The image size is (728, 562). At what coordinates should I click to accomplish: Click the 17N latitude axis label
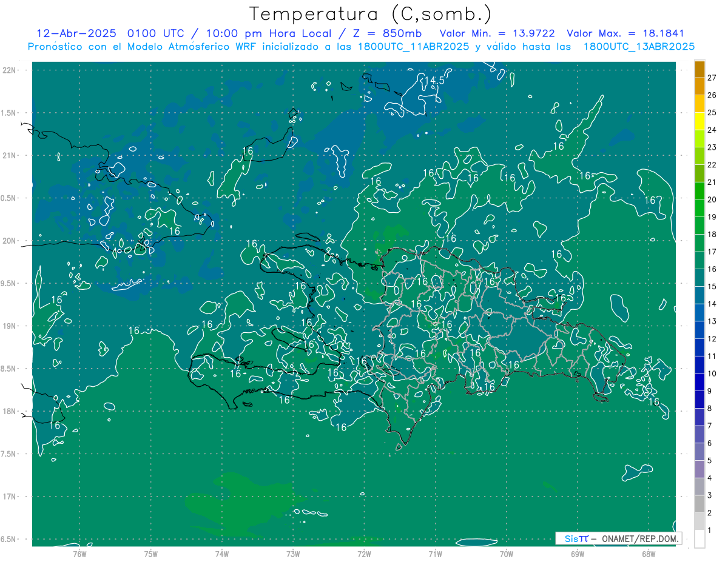(9, 497)
